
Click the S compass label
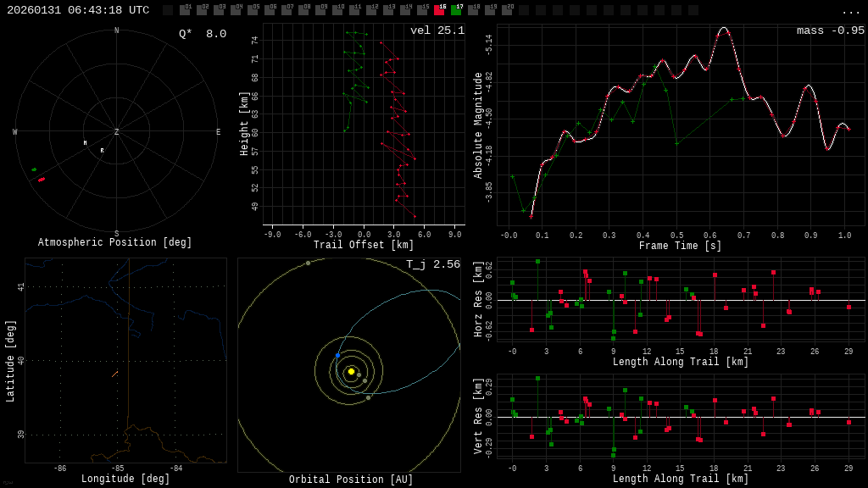click(x=116, y=234)
